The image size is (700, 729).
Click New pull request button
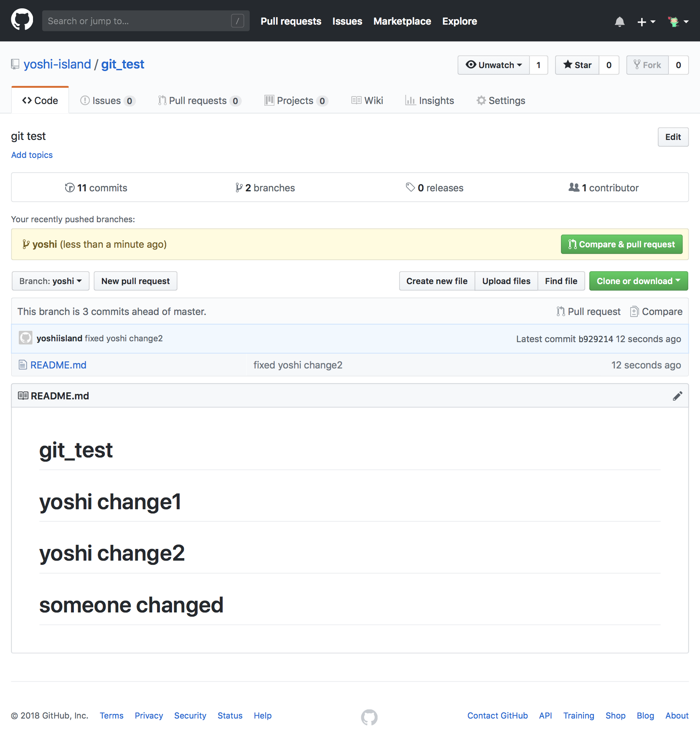pyautogui.click(x=135, y=281)
